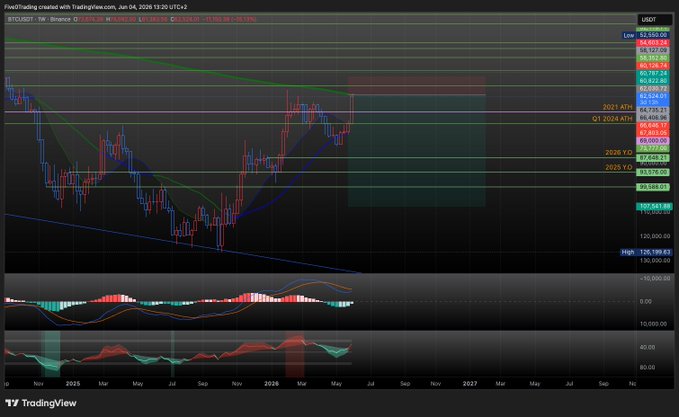Click the Q1 2024 ATH line label
The image size is (679, 417).
coord(612,119)
